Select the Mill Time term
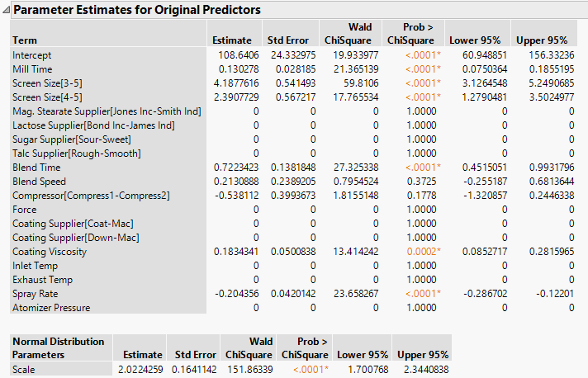This screenshot has height=378, width=588. pos(33,69)
